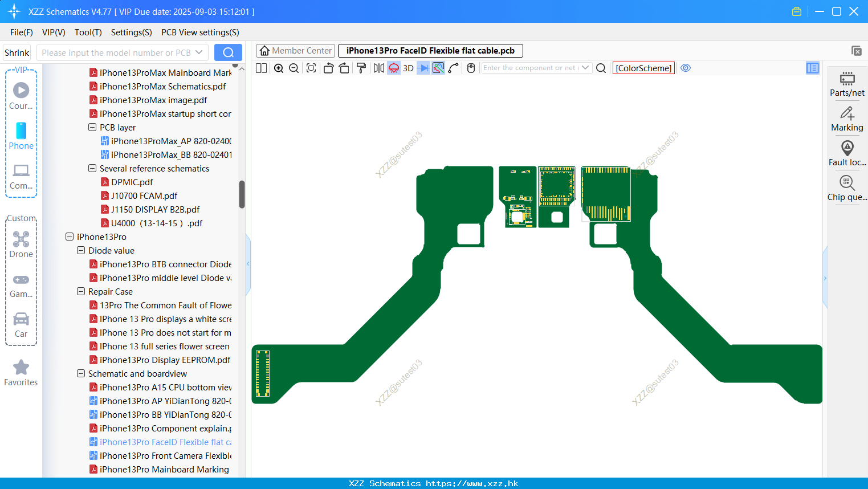Toggle the diode value display icon

click(x=423, y=68)
